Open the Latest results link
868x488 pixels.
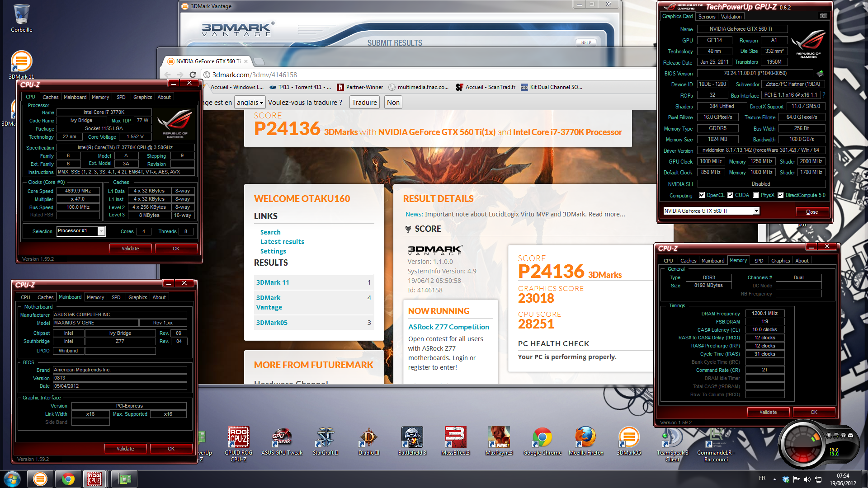click(282, 242)
